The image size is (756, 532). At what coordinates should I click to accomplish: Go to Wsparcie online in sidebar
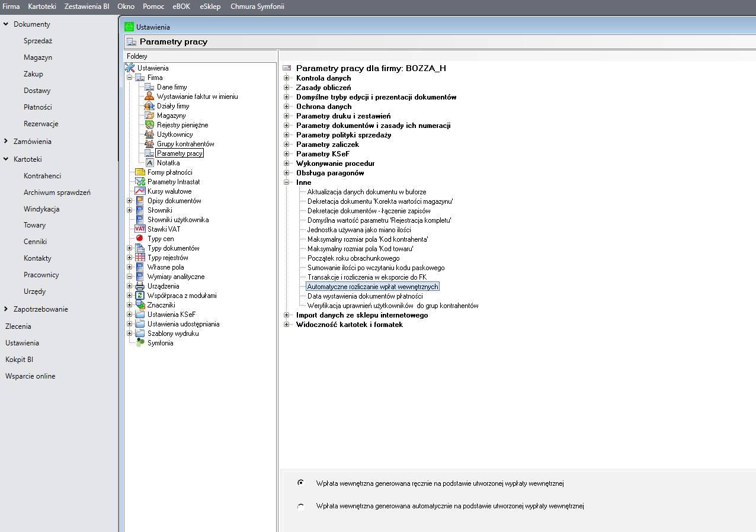point(30,376)
